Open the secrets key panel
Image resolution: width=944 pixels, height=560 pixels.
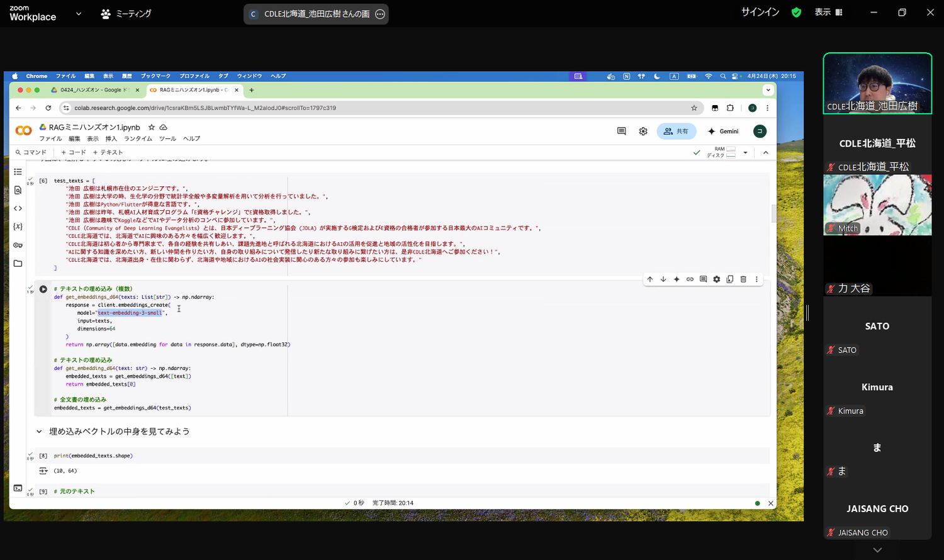18,245
